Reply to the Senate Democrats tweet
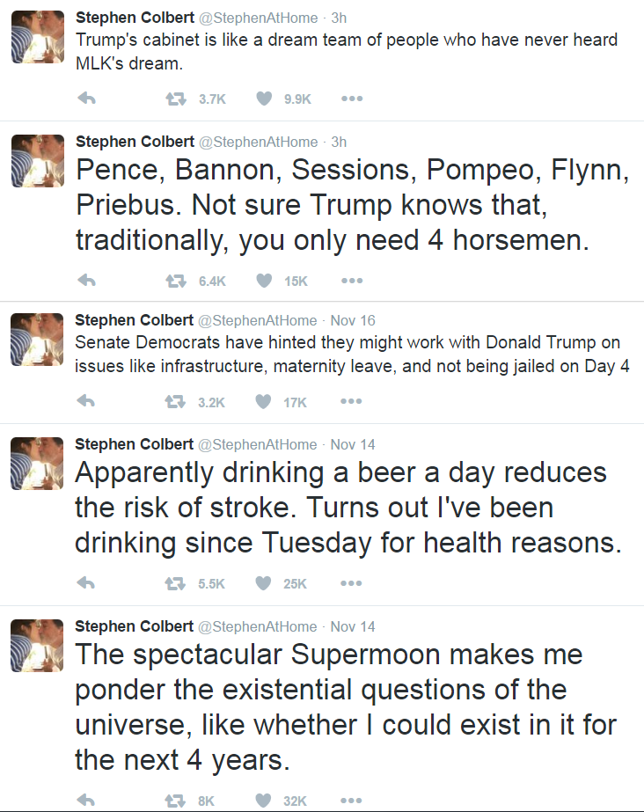The width and height of the screenshot is (644, 812). tap(86, 402)
